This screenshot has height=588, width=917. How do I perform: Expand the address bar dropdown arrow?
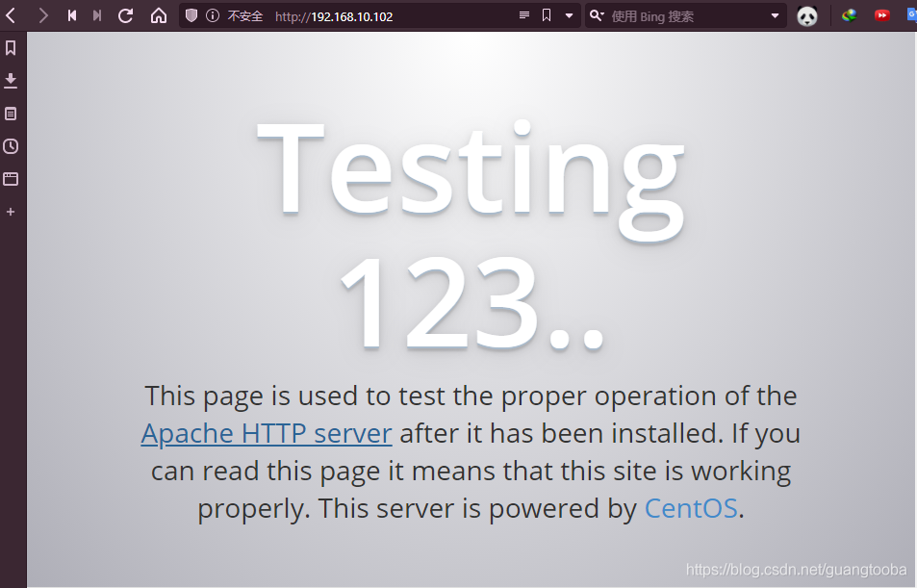tap(569, 15)
